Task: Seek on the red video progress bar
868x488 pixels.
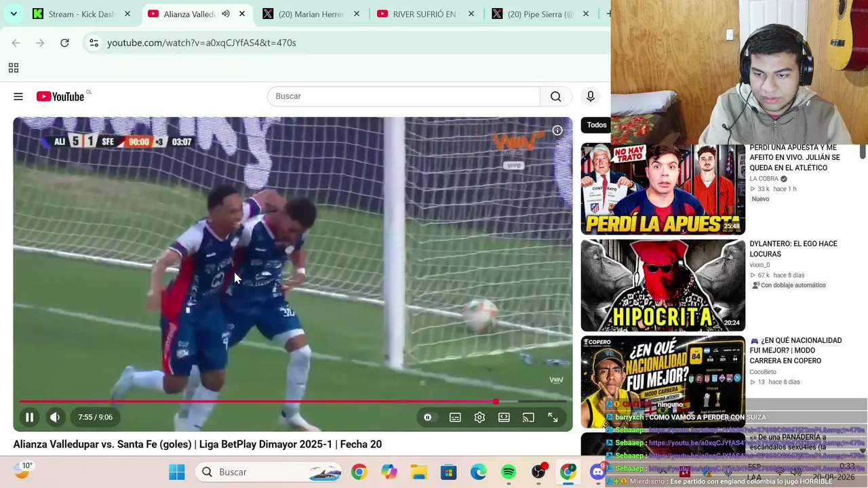Action: (x=293, y=402)
